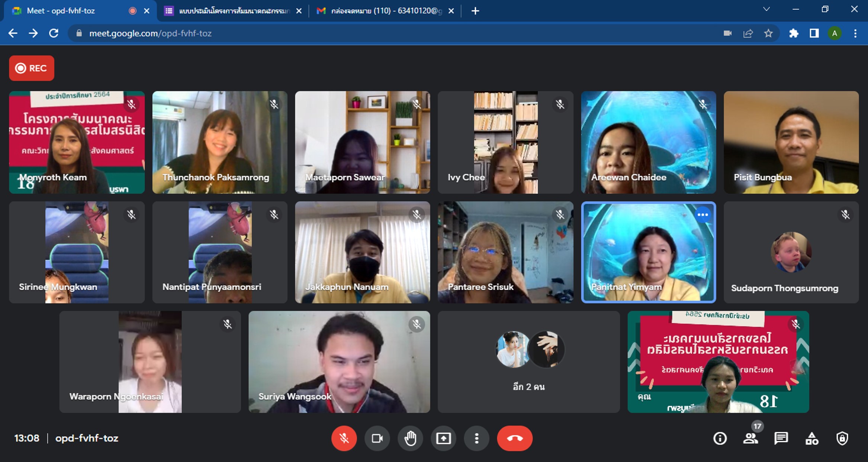Screen dimensions: 868x462
Task: Bookmark this page with the star icon
Action: [768, 33]
